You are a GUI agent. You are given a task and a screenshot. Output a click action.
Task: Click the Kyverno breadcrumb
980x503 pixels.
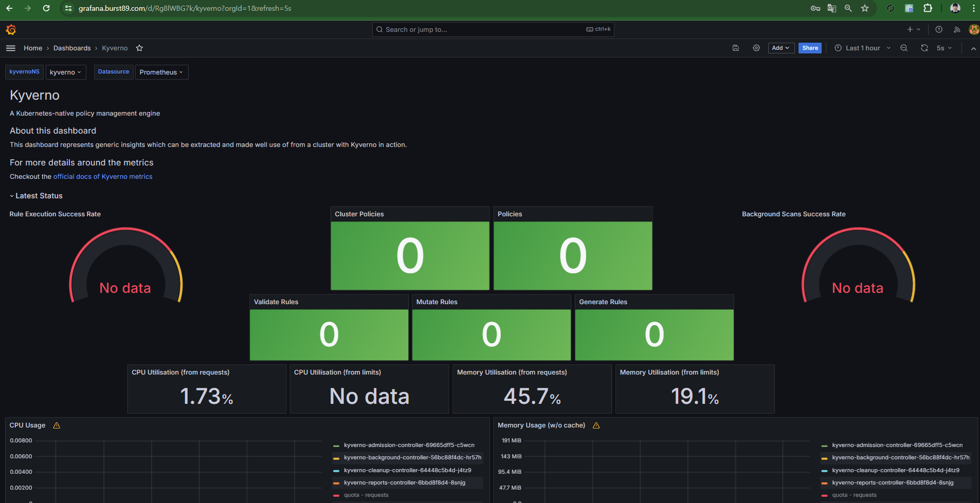(x=115, y=48)
